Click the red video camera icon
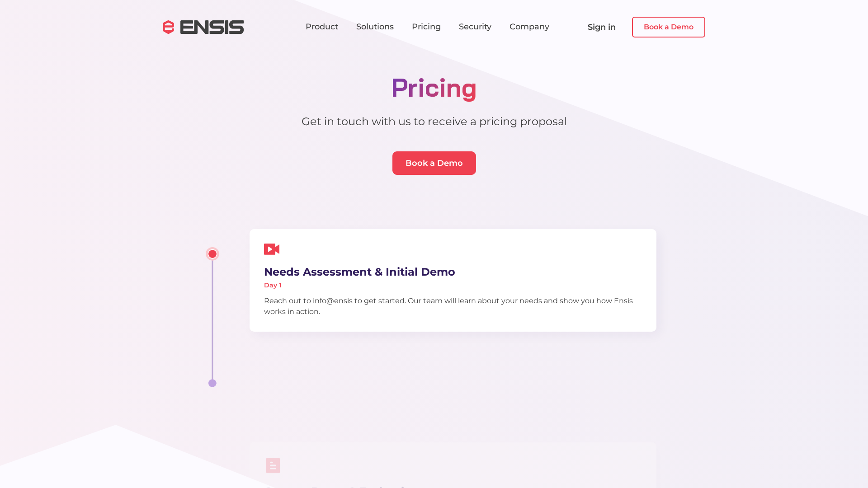The image size is (868, 488). pyautogui.click(x=272, y=249)
